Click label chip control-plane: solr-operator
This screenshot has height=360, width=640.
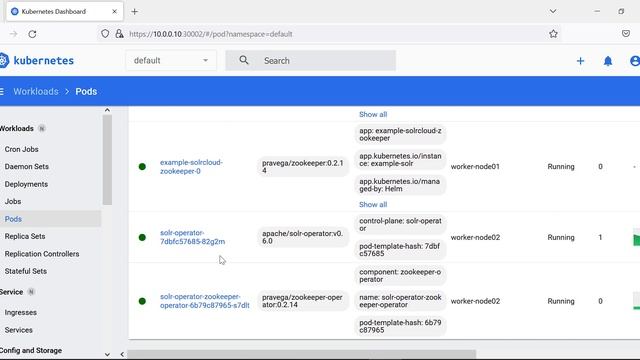click(400, 224)
